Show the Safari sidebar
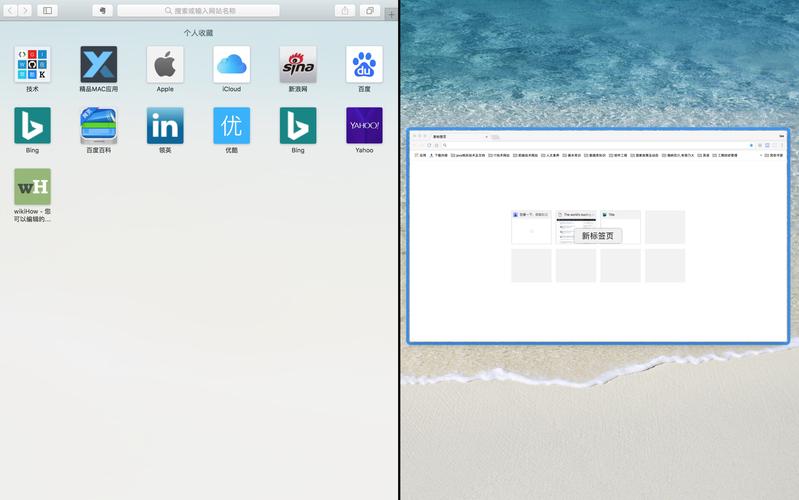799x500 pixels. click(x=47, y=10)
